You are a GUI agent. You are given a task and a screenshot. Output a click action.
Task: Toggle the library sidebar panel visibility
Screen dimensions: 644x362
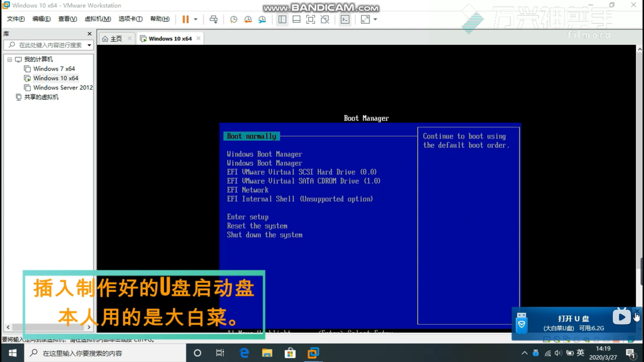click(x=282, y=19)
